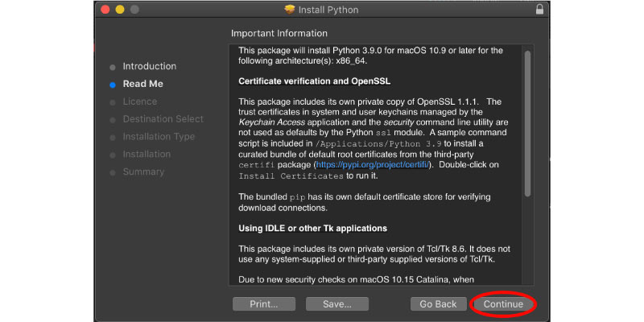Minimize the installer with yellow button
The image size is (644, 322).
click(x=119, y=10)
